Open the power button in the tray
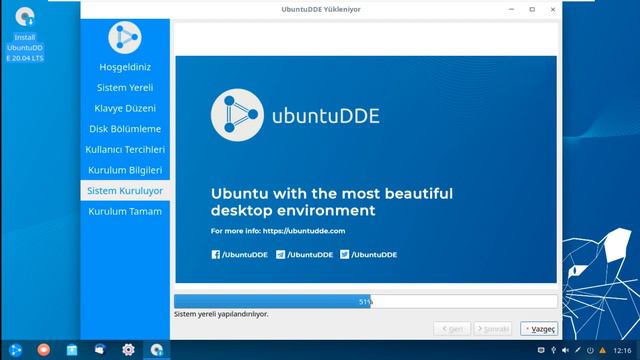 point(590,350)
